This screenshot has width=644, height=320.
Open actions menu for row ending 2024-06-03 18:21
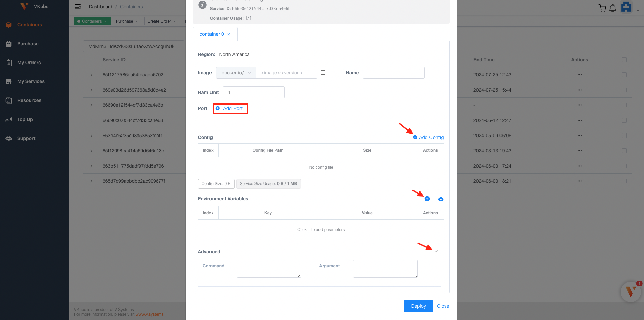(579, 181)
